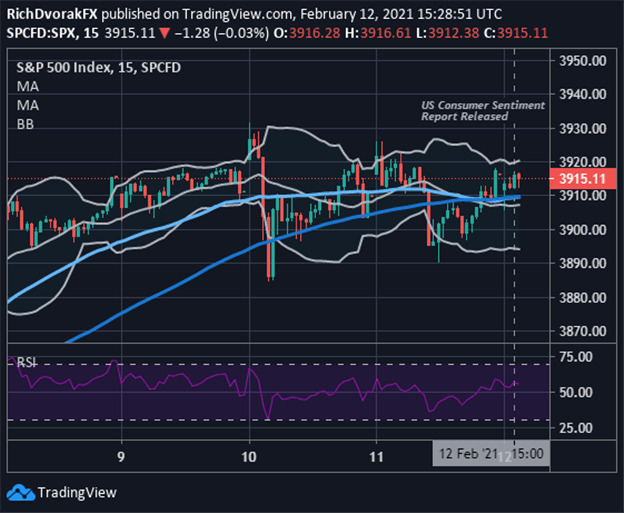
Task: Click the 3900.00 price axis label
Action: tap(583, 230)
